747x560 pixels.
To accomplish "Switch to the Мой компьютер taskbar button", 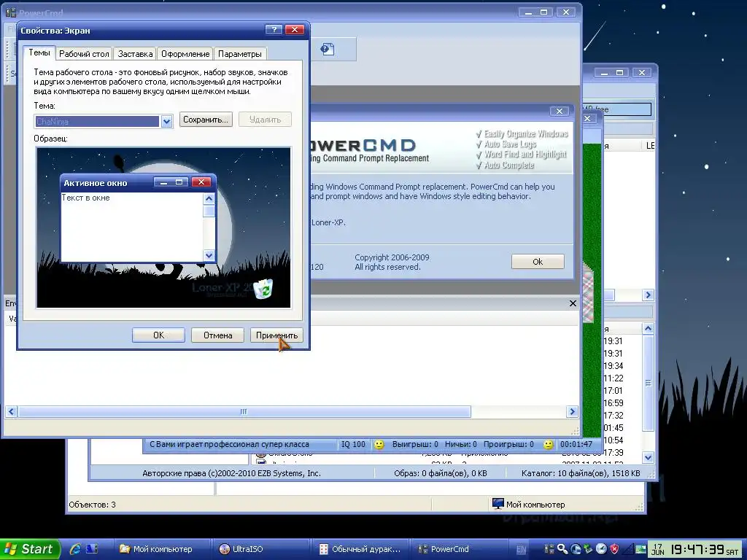I will (x=162, y=549).
